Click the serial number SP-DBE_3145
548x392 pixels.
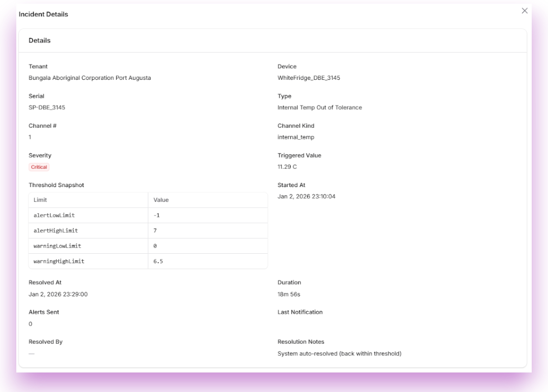tap(47, 107)
